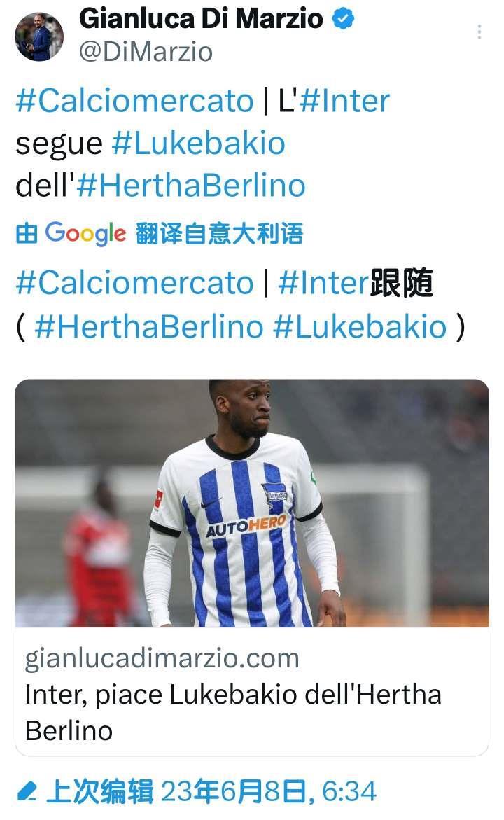Open the translated #Calciomercato hashtag
This screenshot has width=504, height=820.
tap(135, 283)
